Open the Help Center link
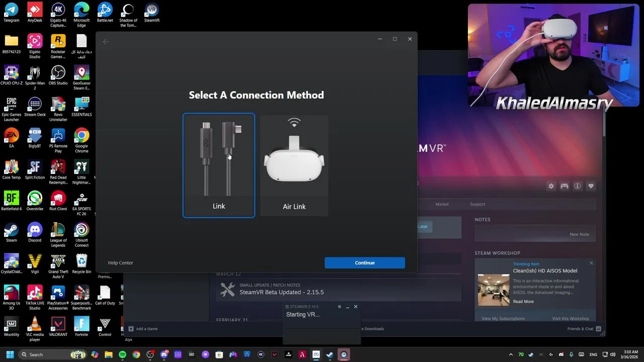The width and height of the screenshot is (644, 362). 120,262
